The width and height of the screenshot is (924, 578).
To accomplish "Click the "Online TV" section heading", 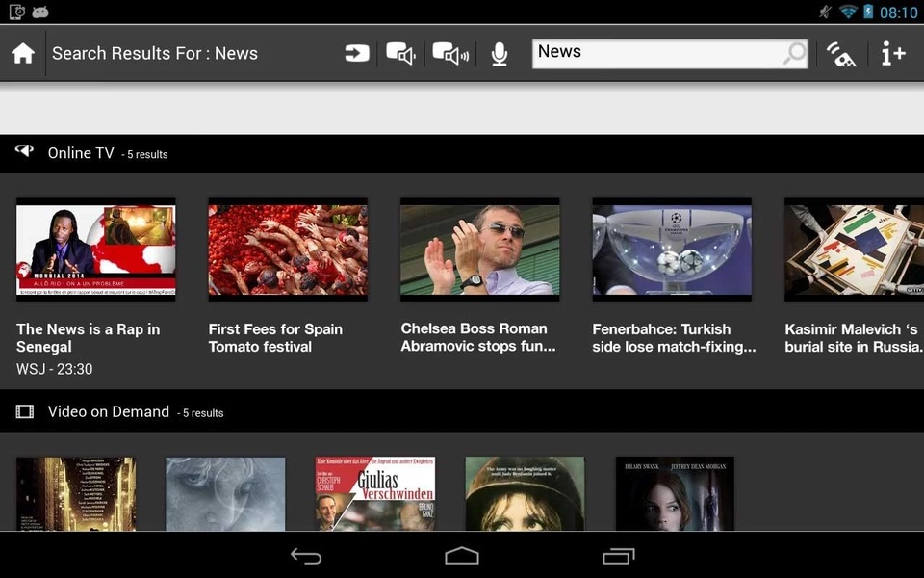I will (81, 153).
